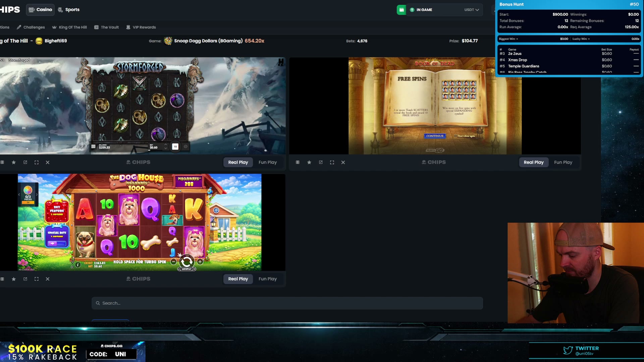Go to the Challenges menu
Screen dimensions: 644x362
pos(31,27)
